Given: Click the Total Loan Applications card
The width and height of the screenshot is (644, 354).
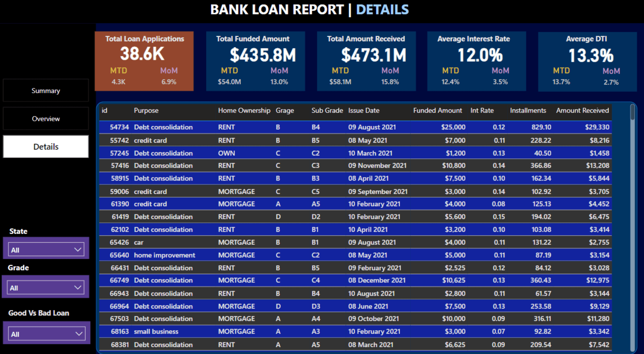Looking at the screenshot, I should (144, 61).
